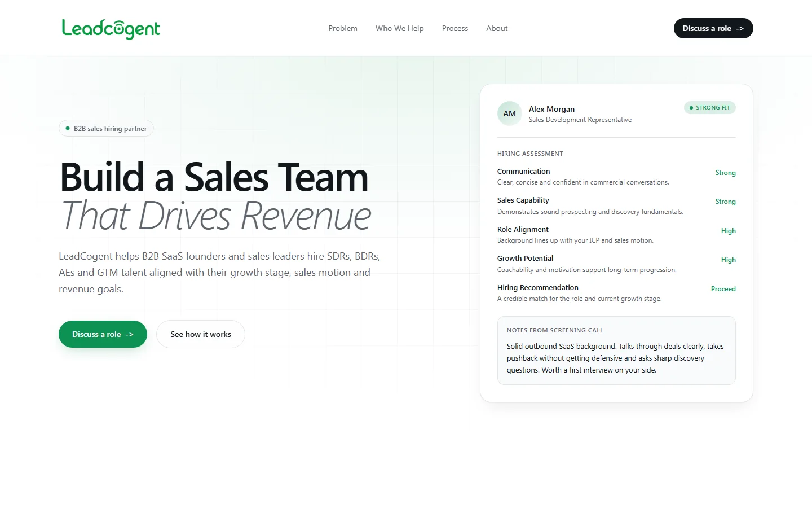Click the A credible match for the role description
This screenshot has width=812, height=508.
point(580,299)
